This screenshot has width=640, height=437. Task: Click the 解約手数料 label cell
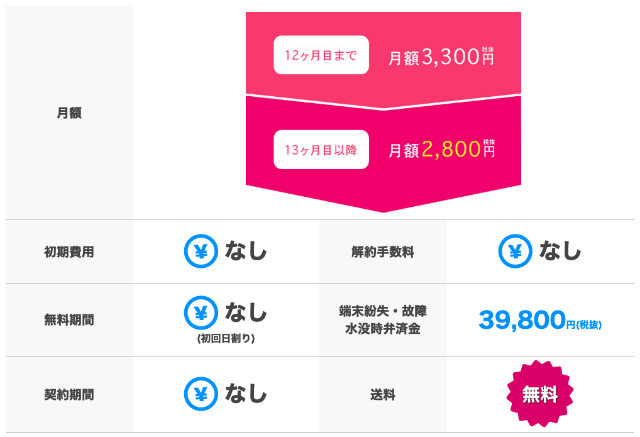pos(383,252)
